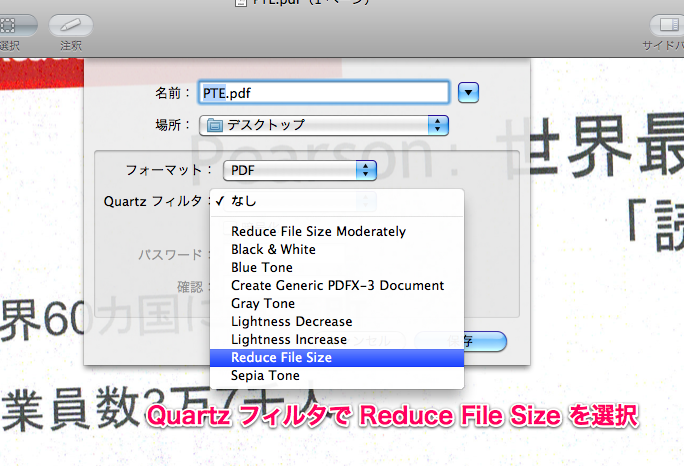Expand the save dialog with blue arrow button
Image resolution: width=684 pixels, height=466 pixels.
(468, 93)
